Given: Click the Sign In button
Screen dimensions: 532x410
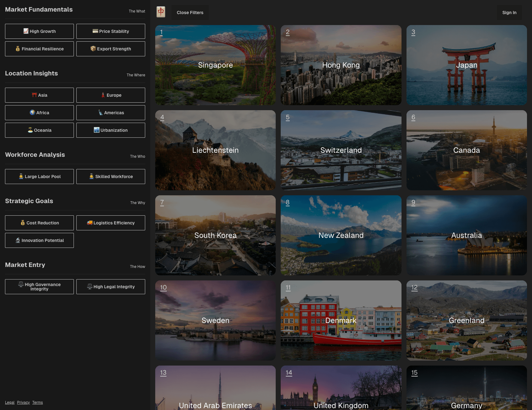Looking at the screenshot, I should coord(509,13).
